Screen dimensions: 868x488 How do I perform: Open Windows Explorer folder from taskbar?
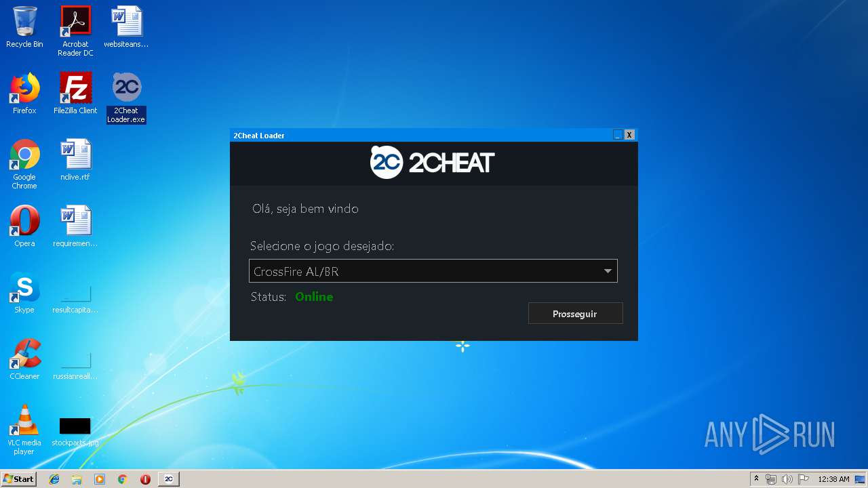click(x=77, y=479)
